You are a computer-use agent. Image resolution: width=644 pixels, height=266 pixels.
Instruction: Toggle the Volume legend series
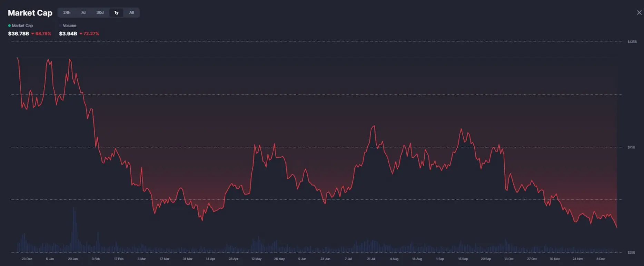[x=69, y=26]
